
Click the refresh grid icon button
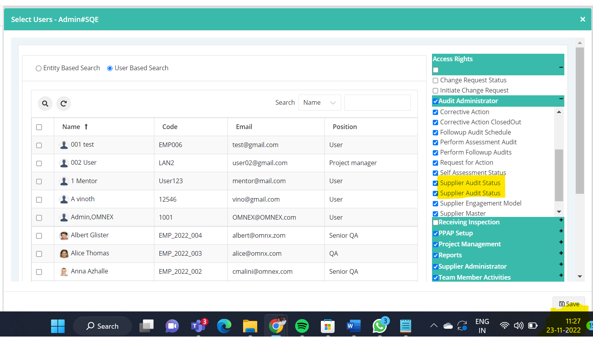click(x=64, y=104)
